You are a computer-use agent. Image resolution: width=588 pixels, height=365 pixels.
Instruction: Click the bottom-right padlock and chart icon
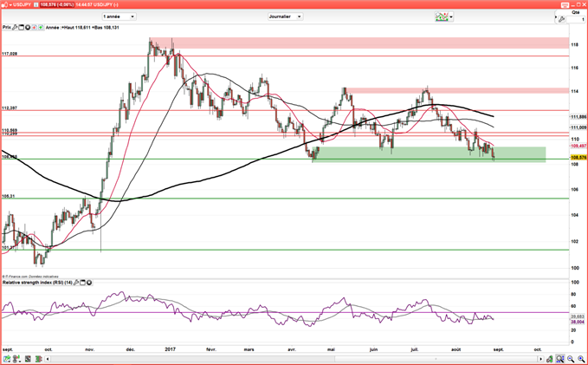point(549,359)
